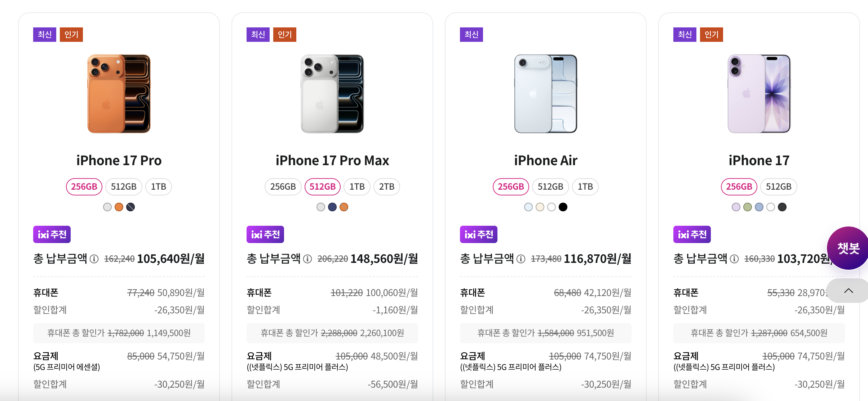
Task: Click the 최신 badge on the iPhone Air card
Action: (x=471, y=35)
